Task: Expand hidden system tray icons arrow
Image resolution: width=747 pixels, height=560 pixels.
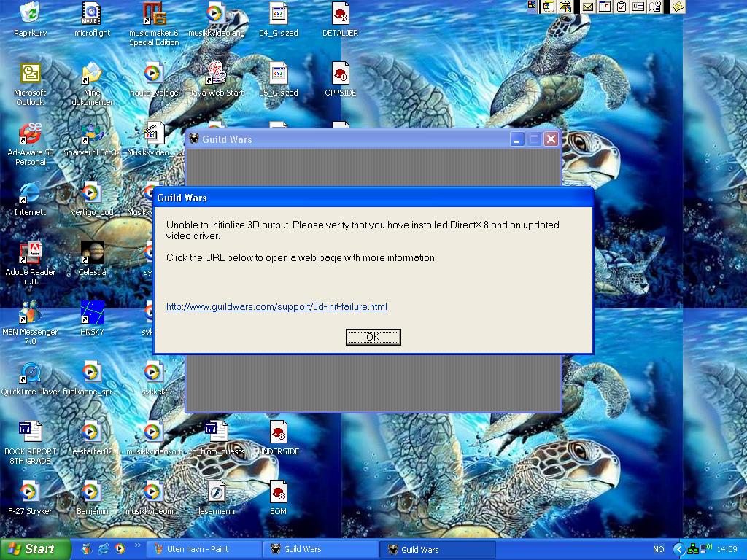Action: point(679,549)
